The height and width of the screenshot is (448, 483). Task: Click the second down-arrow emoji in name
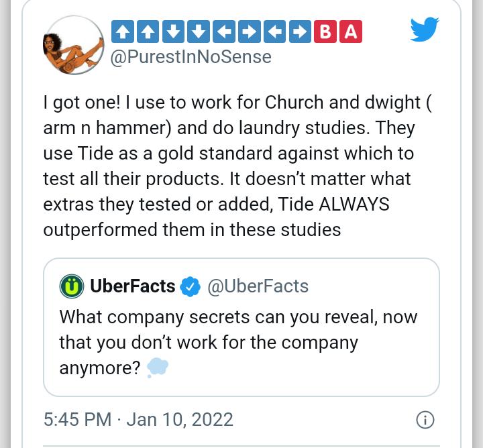(x=199, y=32)
